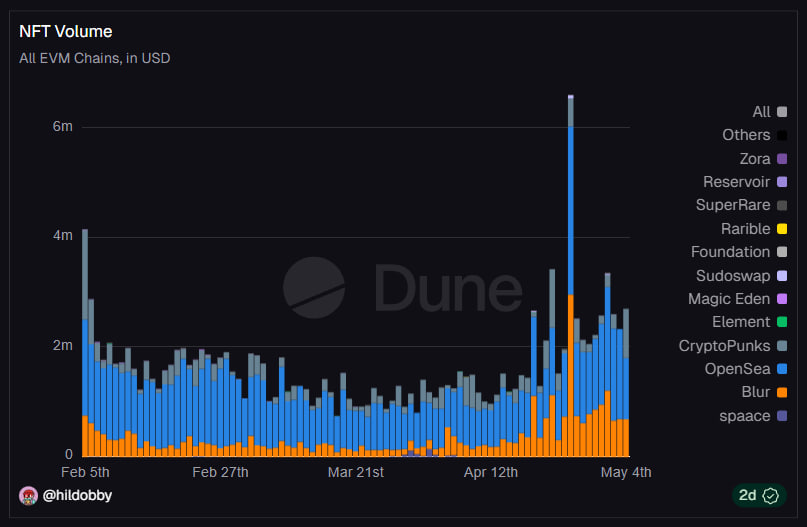The height and width of the screenshot is (527, 807).
Task: Toggle the Others series black swatch
Action: click(782, 135)
